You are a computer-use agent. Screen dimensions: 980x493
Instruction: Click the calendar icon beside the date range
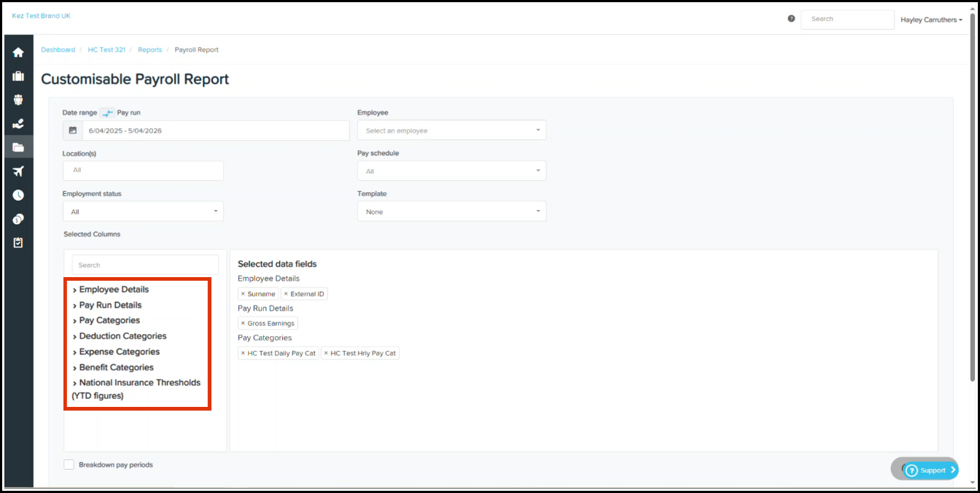click(71, 130)
